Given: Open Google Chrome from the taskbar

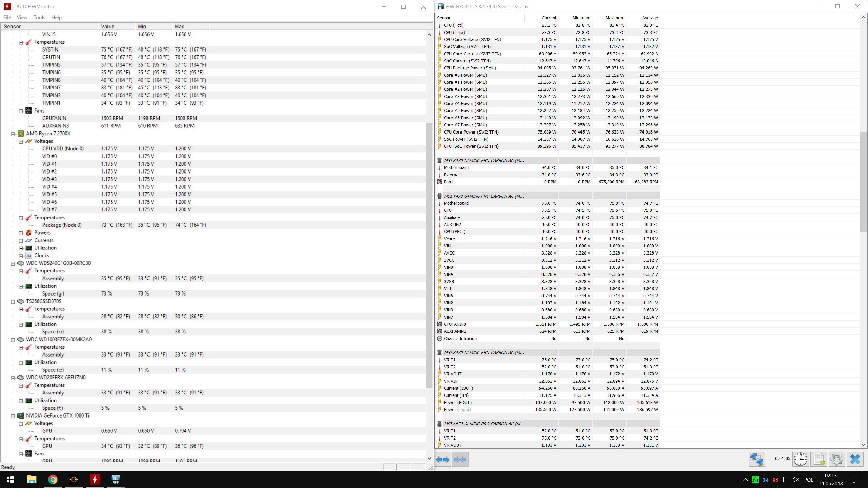Looking at the screenshot, I should tap(53, 480).
